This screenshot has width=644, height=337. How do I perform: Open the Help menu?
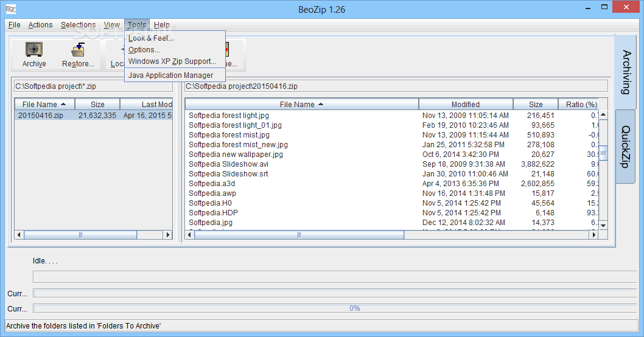coord(162,24)
